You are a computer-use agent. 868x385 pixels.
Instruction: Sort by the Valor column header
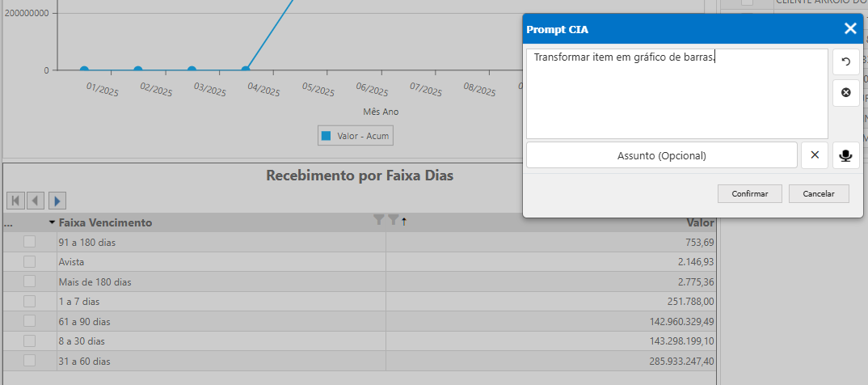pos(700,222)
